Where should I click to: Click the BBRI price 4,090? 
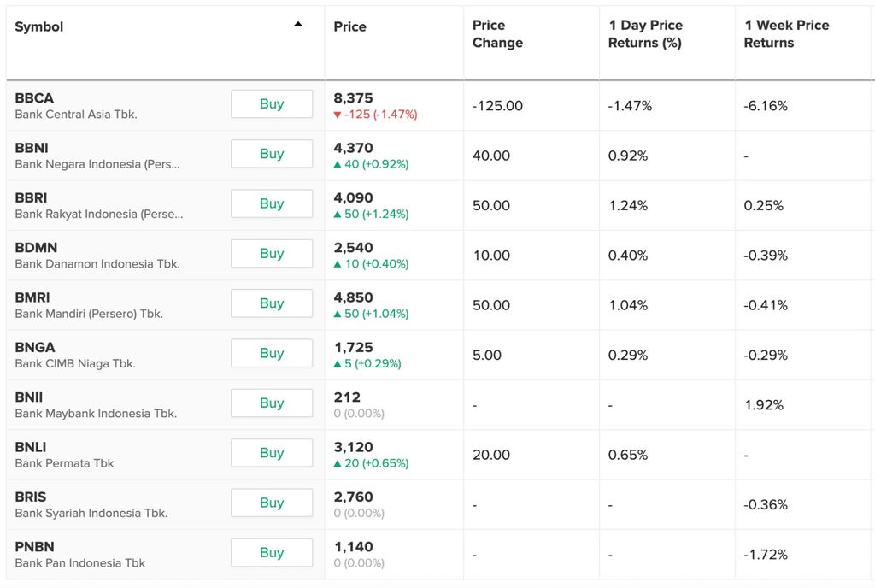coord(353,198)
